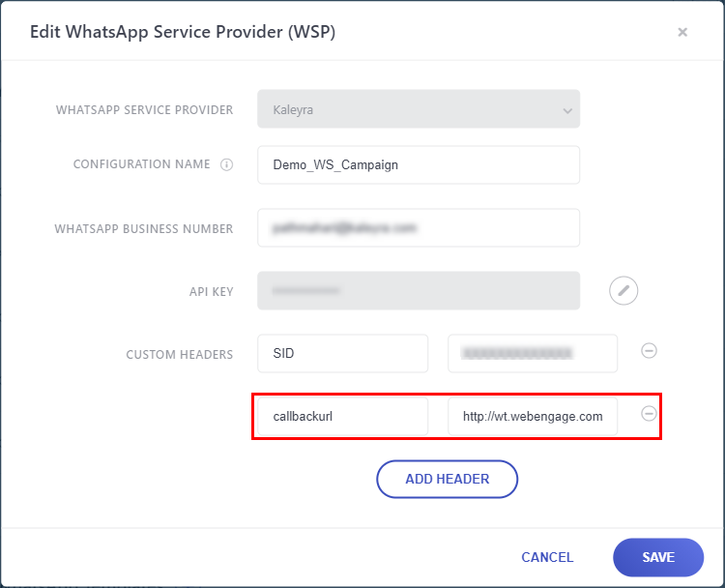Click the Kaleyra provider combo box
This screenshot has width=725, height=588.
click(419, 109)
